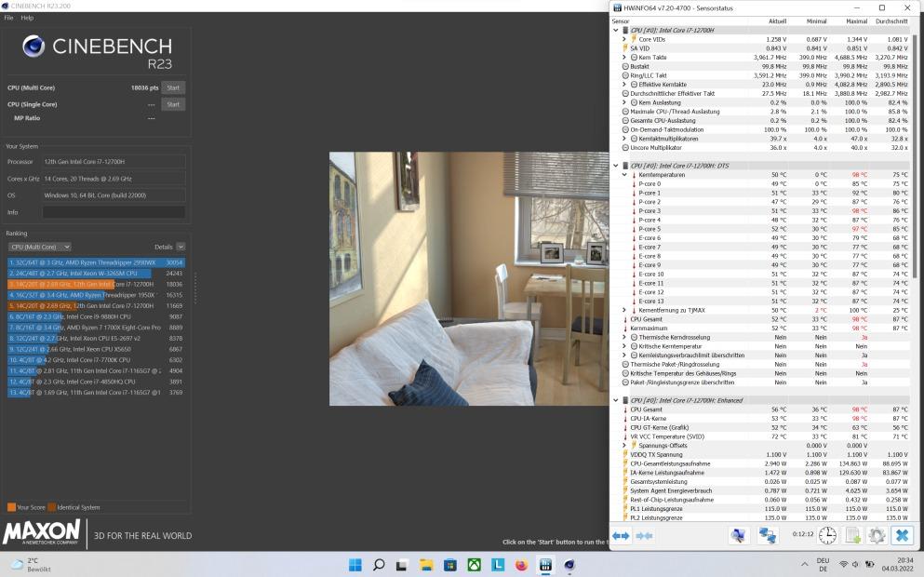
Task: Open HWiNFO sensor search magnifier icon
Action: (x=738, y=535)
